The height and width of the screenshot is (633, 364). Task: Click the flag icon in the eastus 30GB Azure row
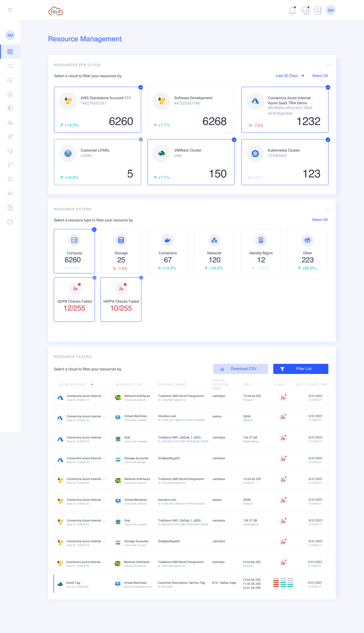coord(283,417)
